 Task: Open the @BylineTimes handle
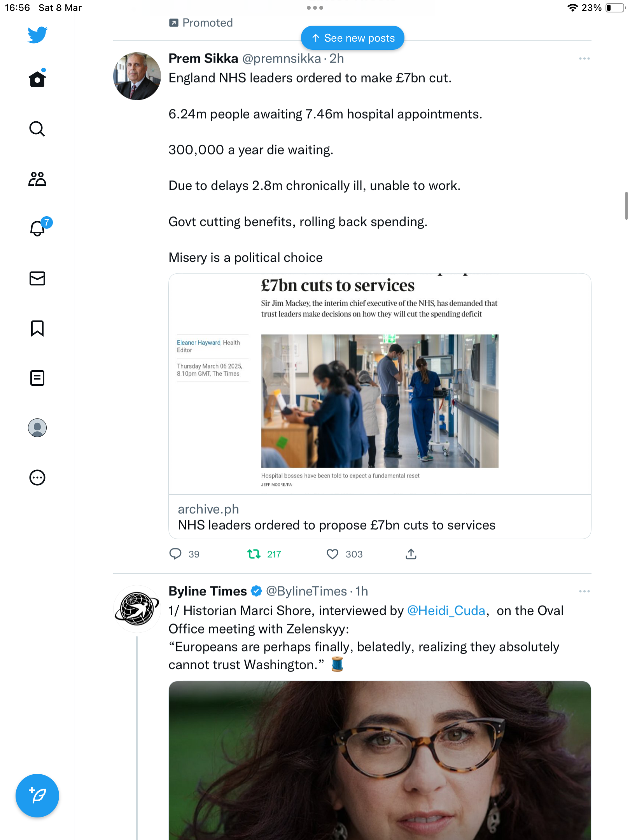coord(306,591)
